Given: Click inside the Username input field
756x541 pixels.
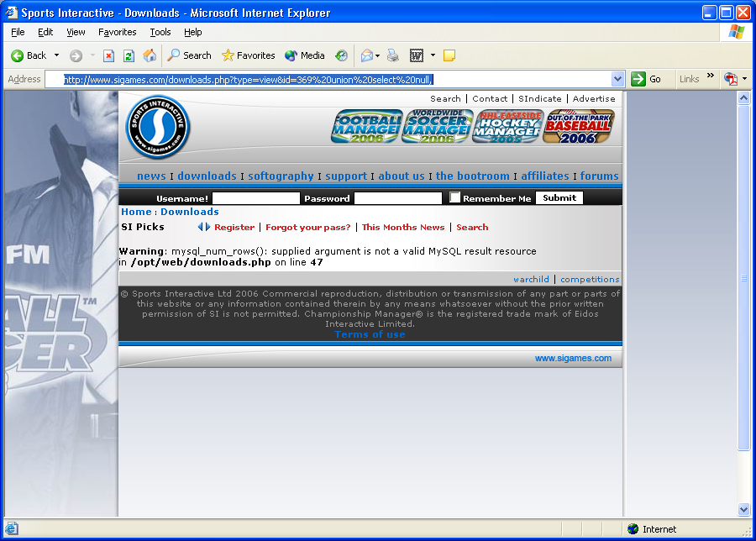Looking at the screenshot, I should 256,198.
